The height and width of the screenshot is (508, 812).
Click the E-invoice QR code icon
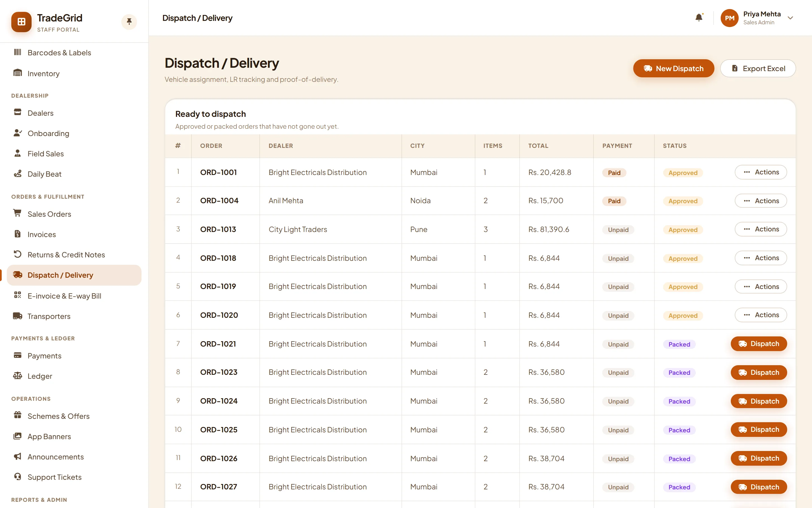(x=17, y=295)
